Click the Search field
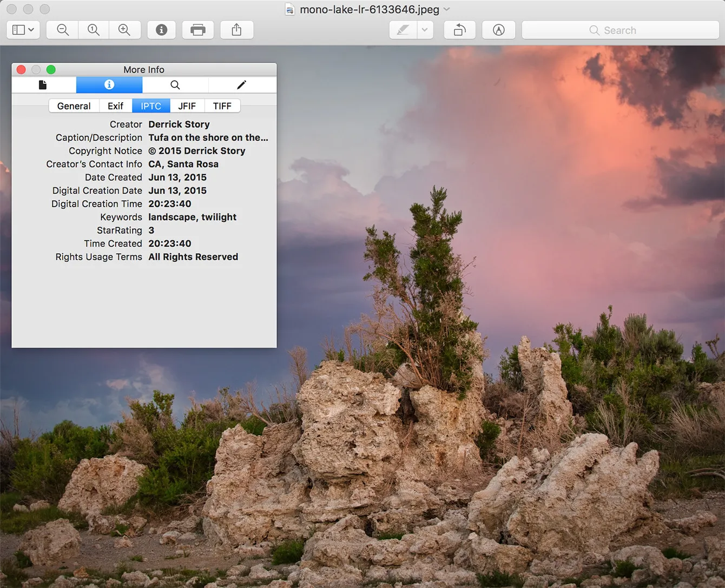Screen dimensions: 725x588 click(620, 30)
